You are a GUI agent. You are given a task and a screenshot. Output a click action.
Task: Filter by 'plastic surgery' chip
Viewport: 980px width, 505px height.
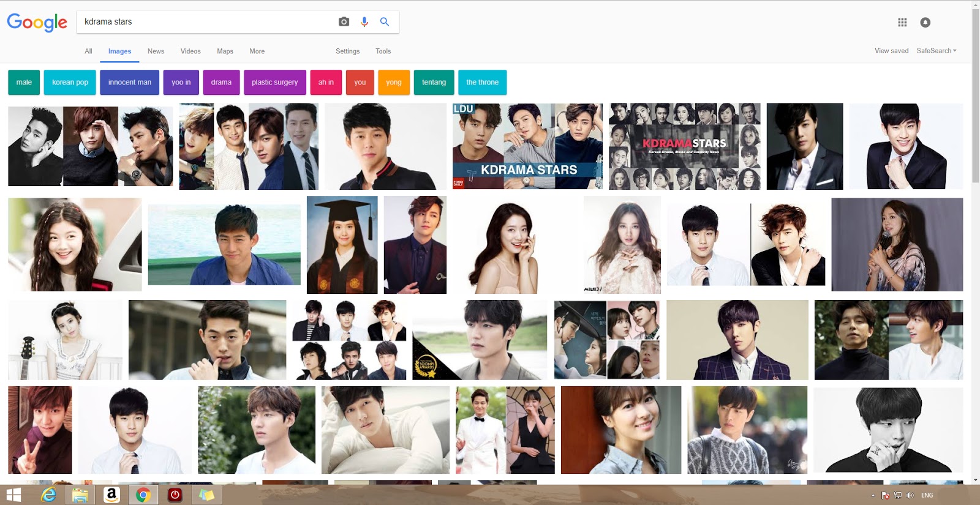coord(274,82)
